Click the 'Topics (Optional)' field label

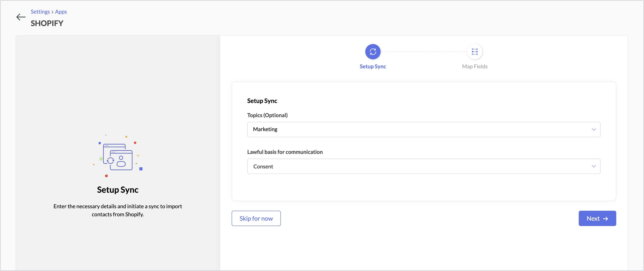click(x=267, y=115)
